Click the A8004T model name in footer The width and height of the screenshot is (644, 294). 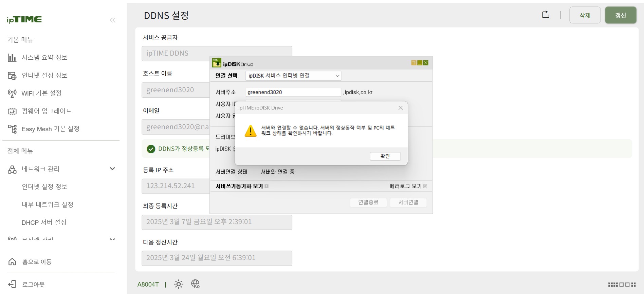(x=148, y=285)
